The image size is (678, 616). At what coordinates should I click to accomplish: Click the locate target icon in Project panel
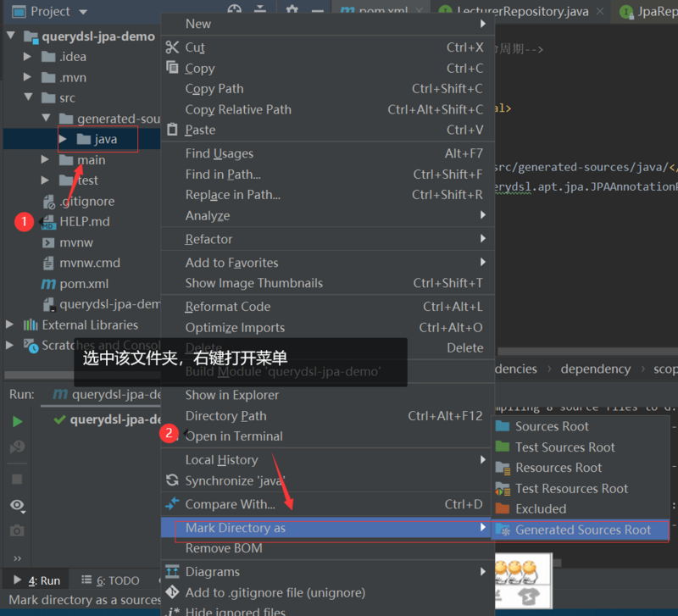click(234, 8)
